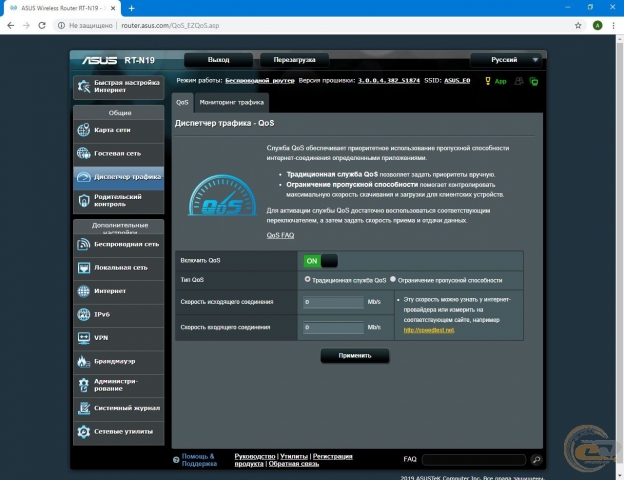Open the Network Map globe icon
The width and height of the screenshot is (624, 480).
pos(84,130)
